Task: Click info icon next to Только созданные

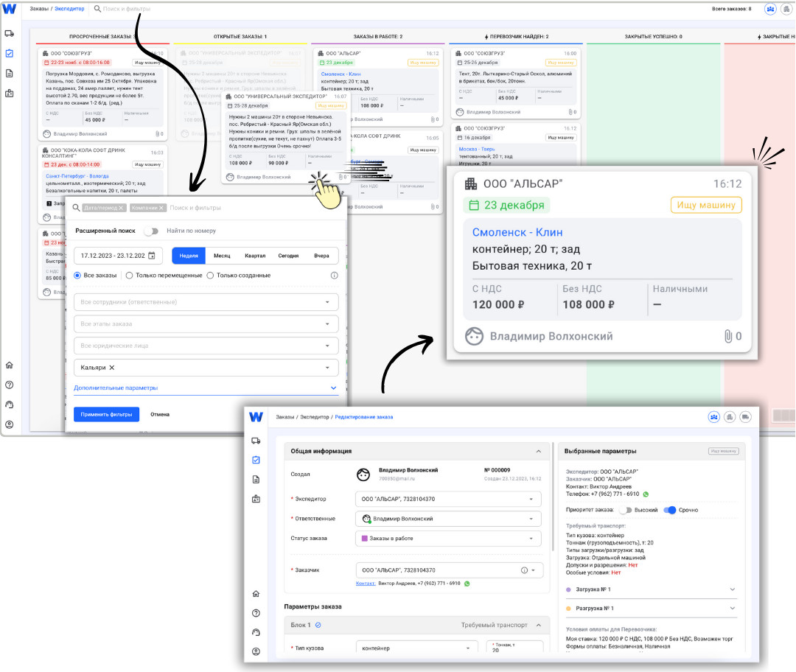Action: (x=334, y=275)
